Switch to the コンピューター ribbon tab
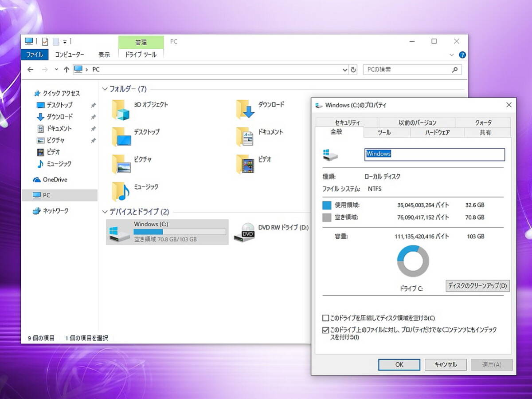532x399 pixels. [70, 55]
